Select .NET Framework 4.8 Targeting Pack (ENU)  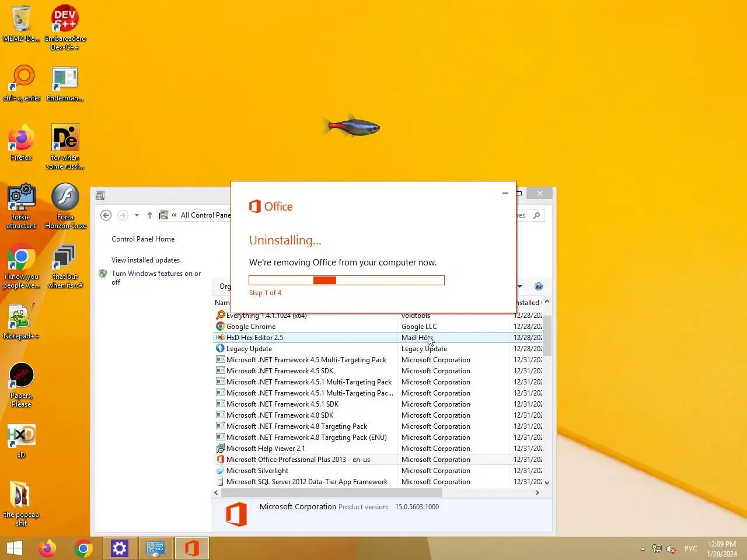coord(378,437)
